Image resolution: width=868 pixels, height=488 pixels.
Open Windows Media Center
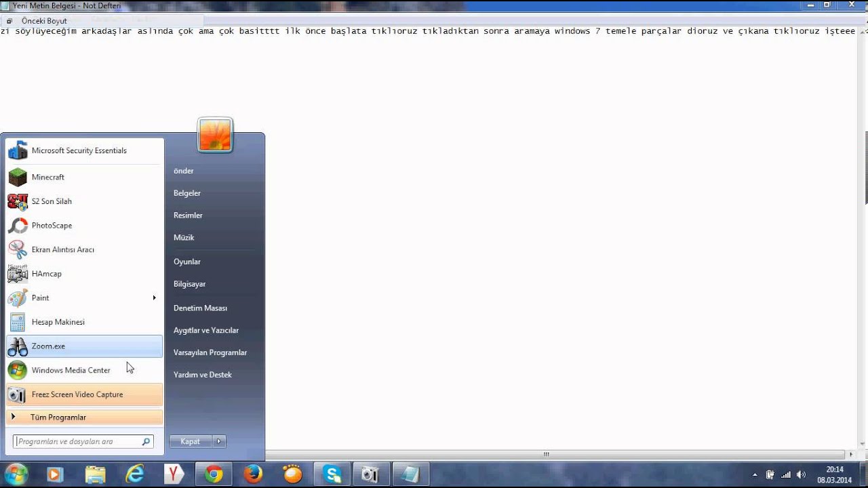[x=85, y=370]
